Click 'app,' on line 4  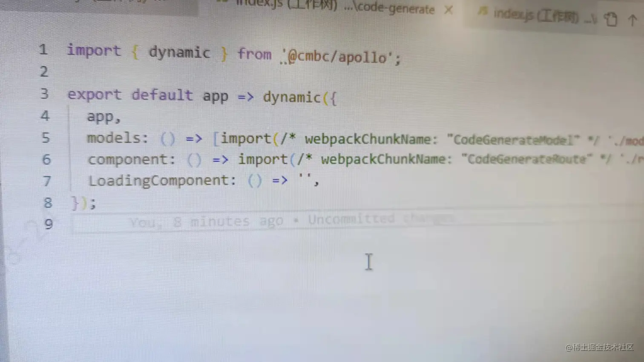(103, 117)
